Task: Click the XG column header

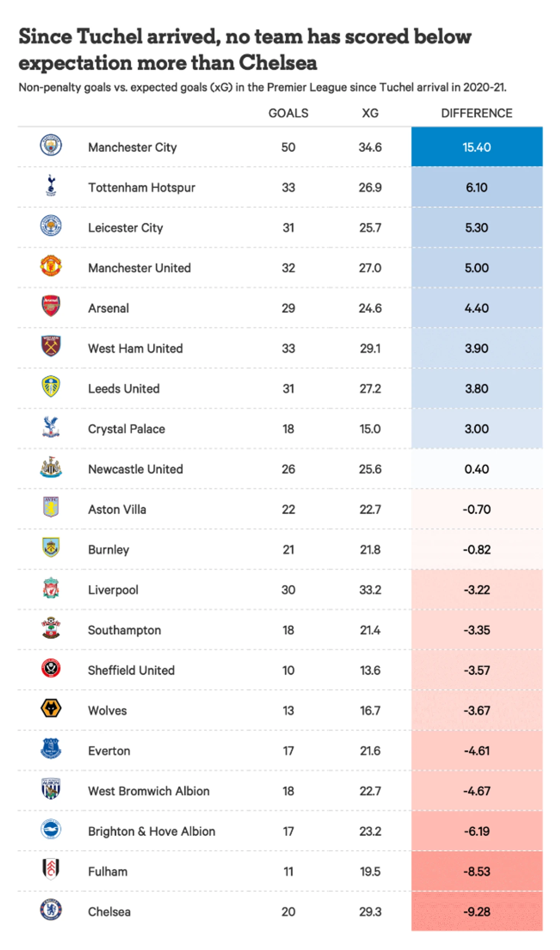Action: click(370, 113)
